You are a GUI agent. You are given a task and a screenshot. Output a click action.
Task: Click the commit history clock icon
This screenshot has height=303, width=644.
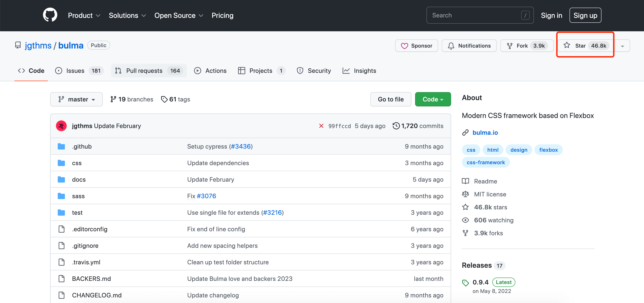[x=396, y=126]
